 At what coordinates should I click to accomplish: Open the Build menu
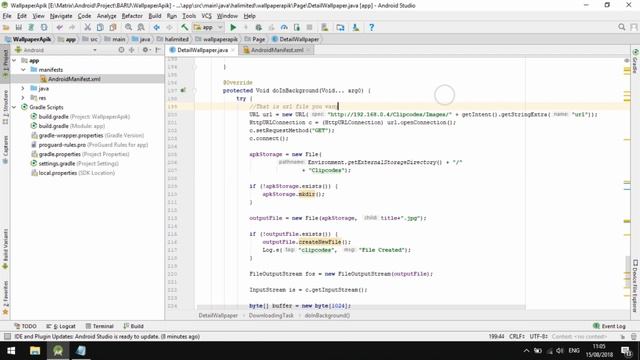click(155, 16)
